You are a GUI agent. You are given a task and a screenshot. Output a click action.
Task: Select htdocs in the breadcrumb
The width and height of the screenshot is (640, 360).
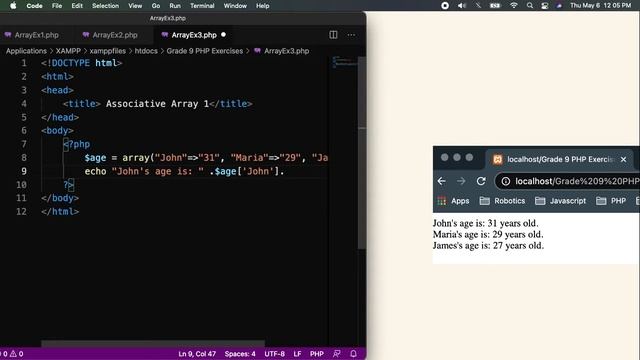(x=146, y=51)
